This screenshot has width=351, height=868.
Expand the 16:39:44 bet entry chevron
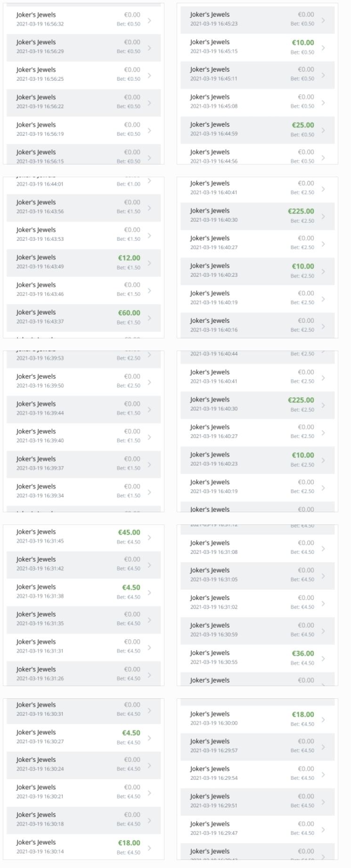click(x=149, y=409)
